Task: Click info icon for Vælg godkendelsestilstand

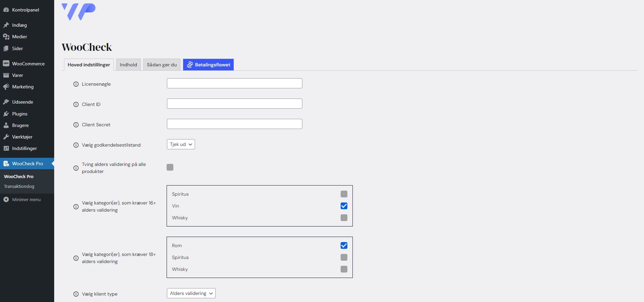Action: click(x=76, y=145)
